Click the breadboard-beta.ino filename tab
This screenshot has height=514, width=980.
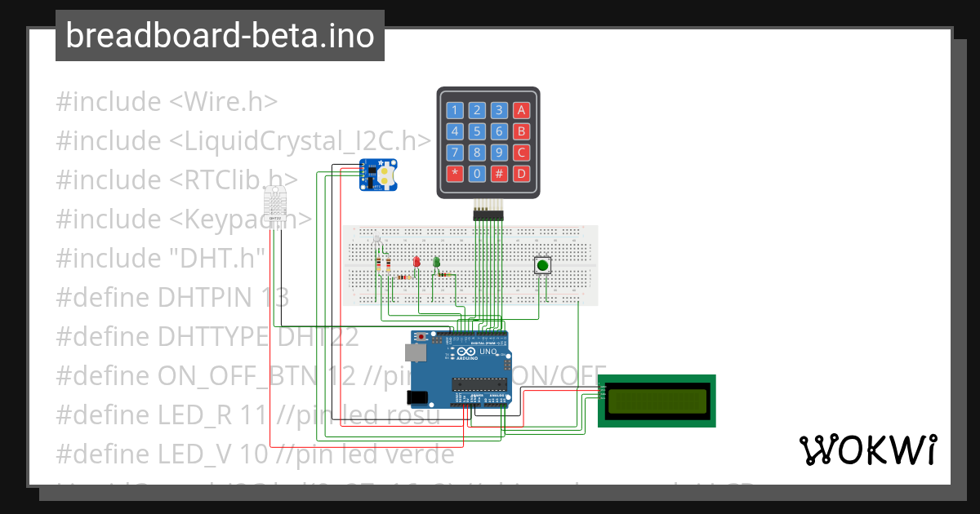219,35
